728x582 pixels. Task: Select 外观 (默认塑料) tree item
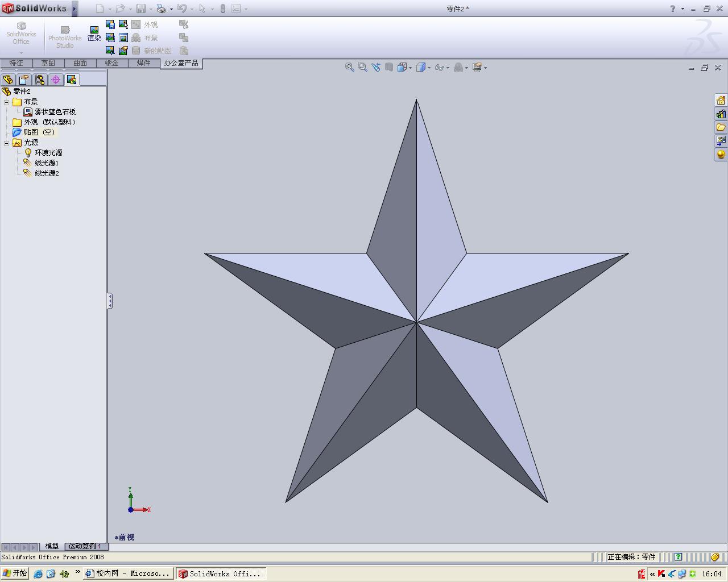pyautogui.click(x=44, y=122)
